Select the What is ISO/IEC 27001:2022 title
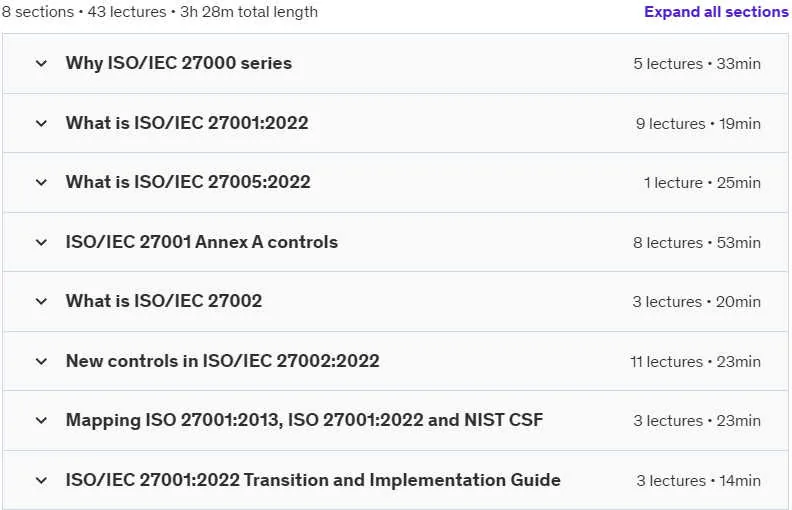This screenshot has width=792, height=510. (x=187, y=123)
